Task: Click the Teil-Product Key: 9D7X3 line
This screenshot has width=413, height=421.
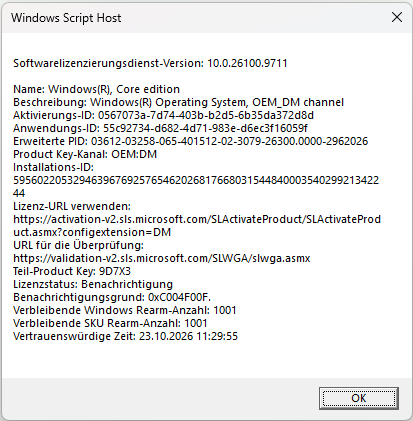Action: click(x=72, y=271)
